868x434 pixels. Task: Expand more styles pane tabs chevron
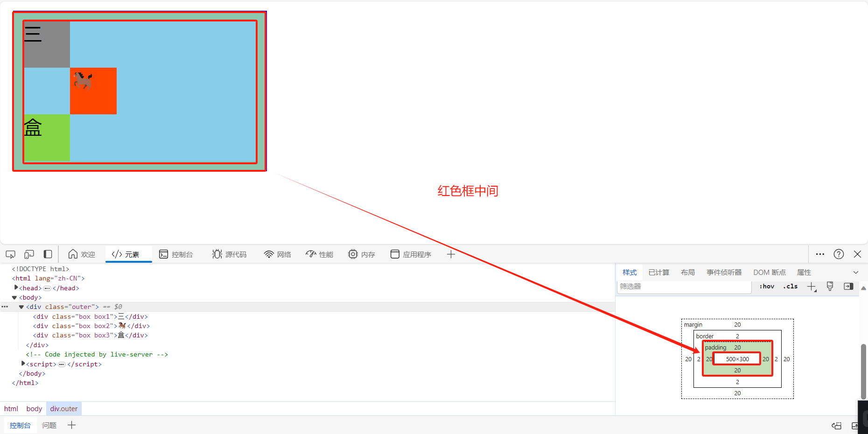click(856, 273)
